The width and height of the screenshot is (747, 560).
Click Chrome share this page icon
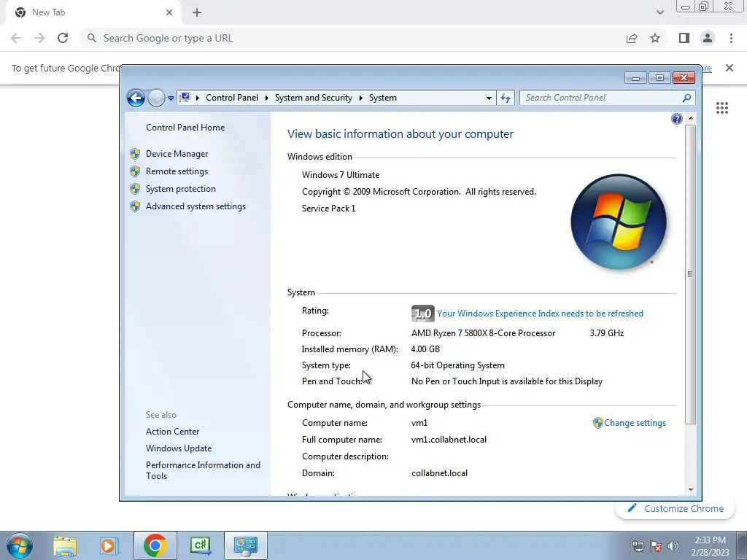click(632, 38)
